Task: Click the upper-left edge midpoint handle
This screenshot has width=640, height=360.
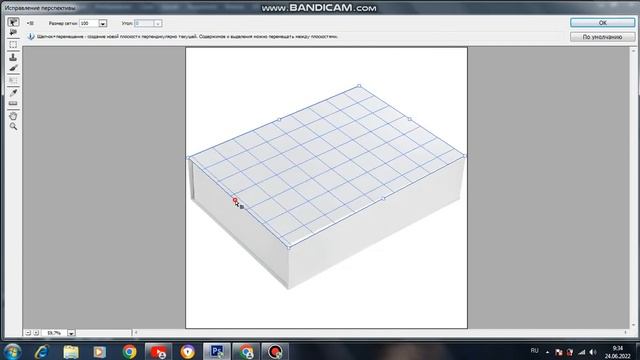Action: 279,120
